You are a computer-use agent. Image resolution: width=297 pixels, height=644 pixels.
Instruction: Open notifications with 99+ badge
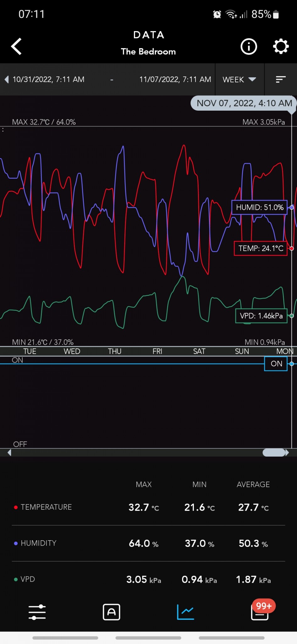[260, 612]
